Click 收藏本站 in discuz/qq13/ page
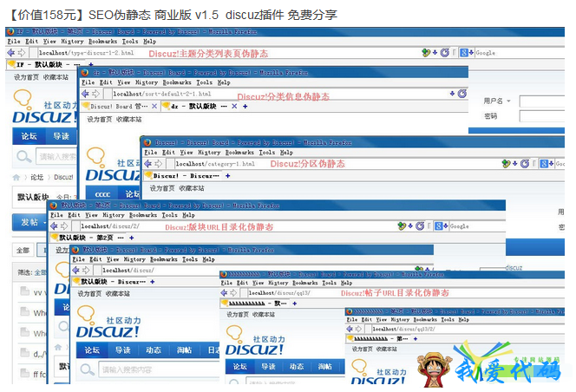Screen dimensions: 576x392 264,315
